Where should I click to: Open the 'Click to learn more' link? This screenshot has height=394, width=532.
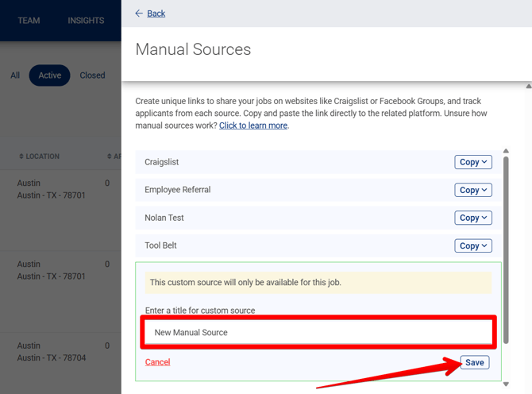coord(253,126)
